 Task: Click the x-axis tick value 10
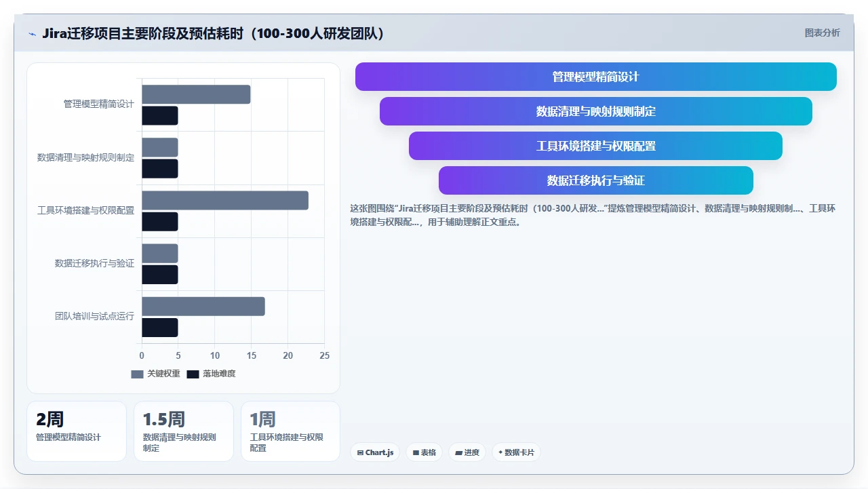[215, 355]
